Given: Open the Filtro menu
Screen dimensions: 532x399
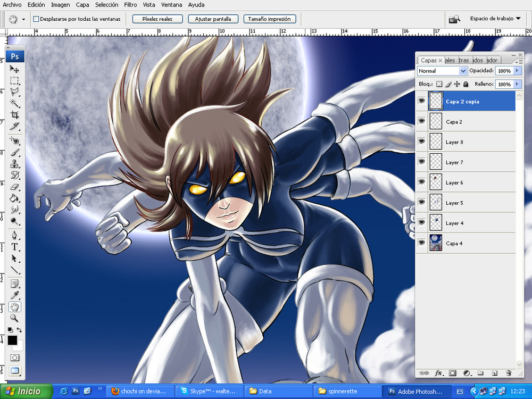Looking at the screenshot, I should pos(130,5).
